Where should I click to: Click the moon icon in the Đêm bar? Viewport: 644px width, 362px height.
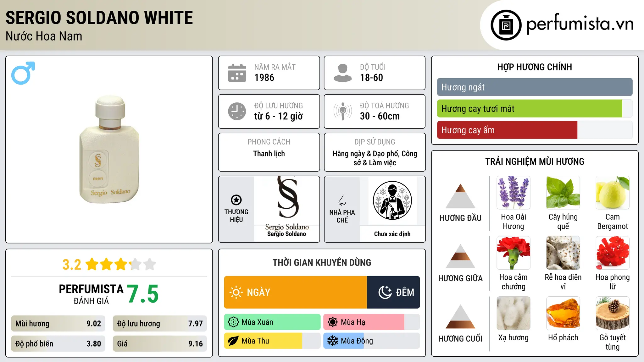coord(385,292)
